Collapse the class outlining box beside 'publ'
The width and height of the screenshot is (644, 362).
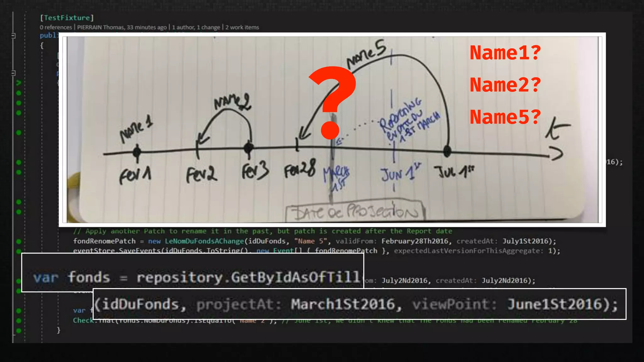(x=14, y=36)
